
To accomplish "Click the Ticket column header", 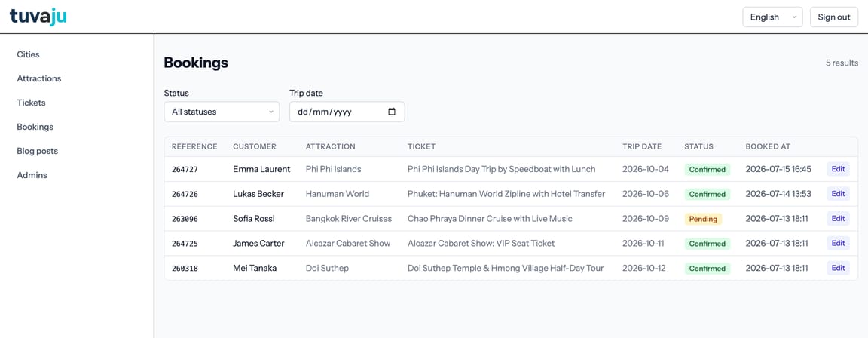I will coord(421,147).
